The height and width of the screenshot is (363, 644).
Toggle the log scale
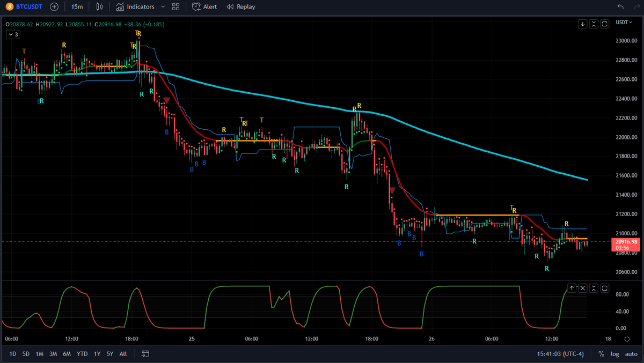click(614, 354)
